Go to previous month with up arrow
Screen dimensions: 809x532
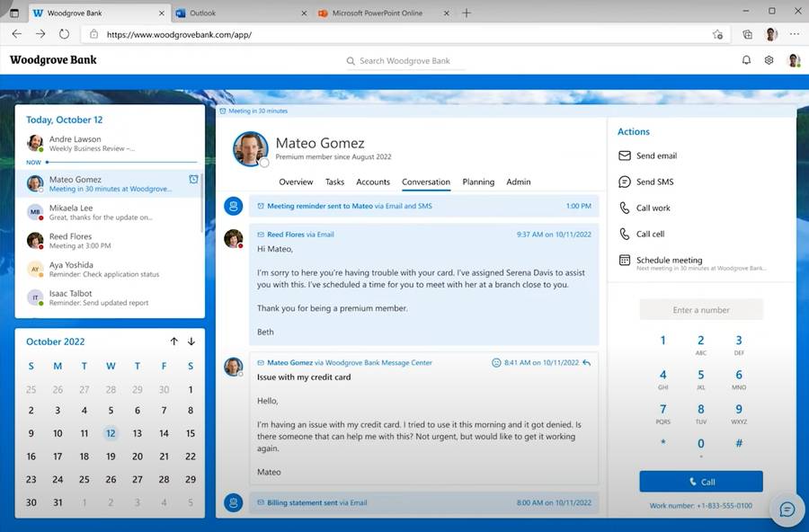(x=173, y=341)
